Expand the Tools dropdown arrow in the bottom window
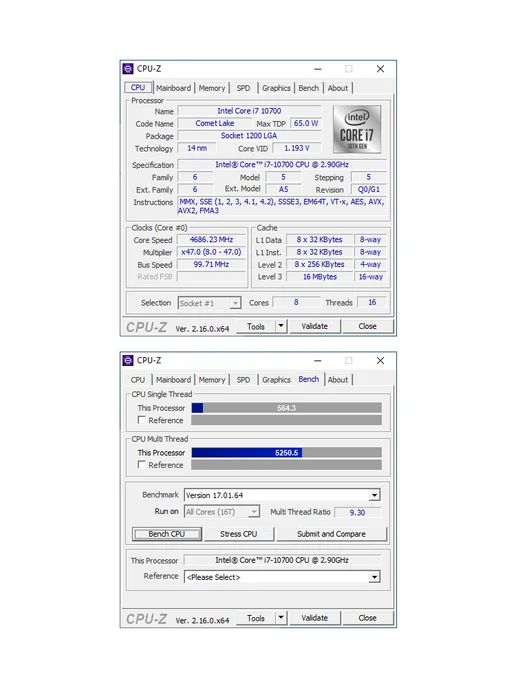The height and width of the screenshot is (688, 516). tap(281, 618)
